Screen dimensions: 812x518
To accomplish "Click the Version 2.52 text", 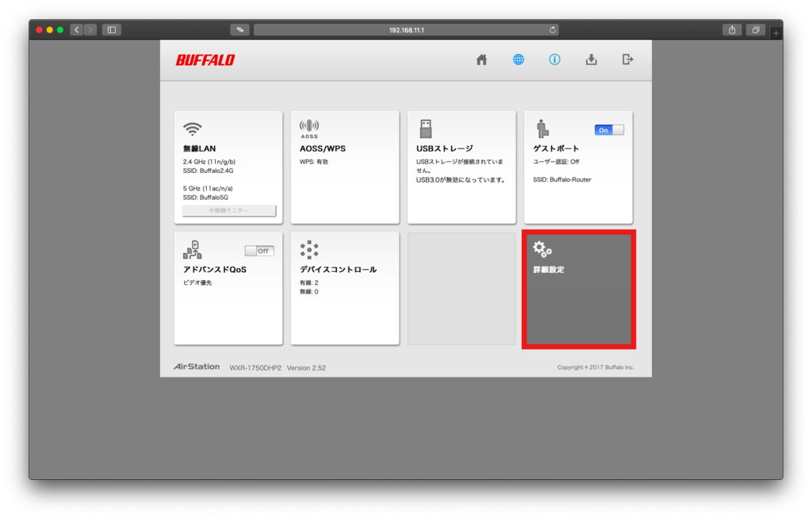I will tap(307, 368).
